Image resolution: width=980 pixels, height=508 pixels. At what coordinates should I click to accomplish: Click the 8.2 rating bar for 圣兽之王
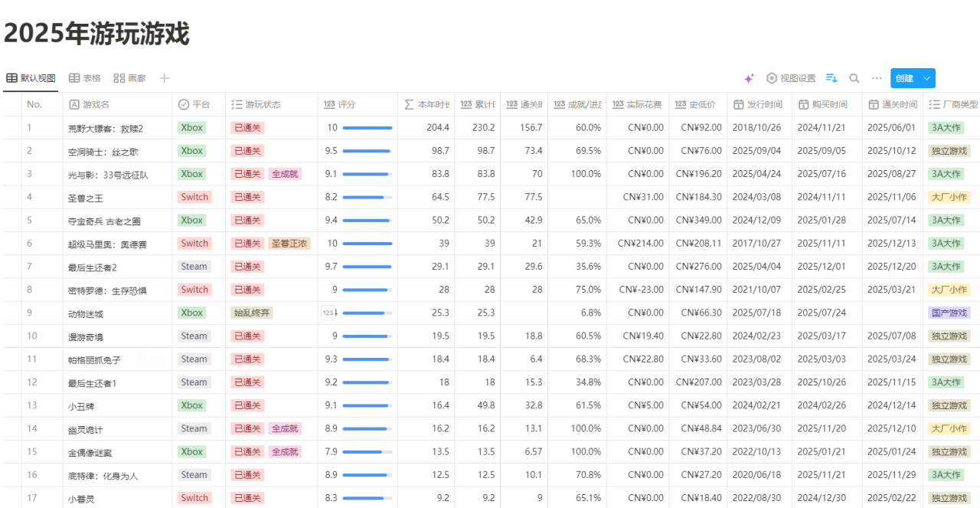tap(367, 197)
